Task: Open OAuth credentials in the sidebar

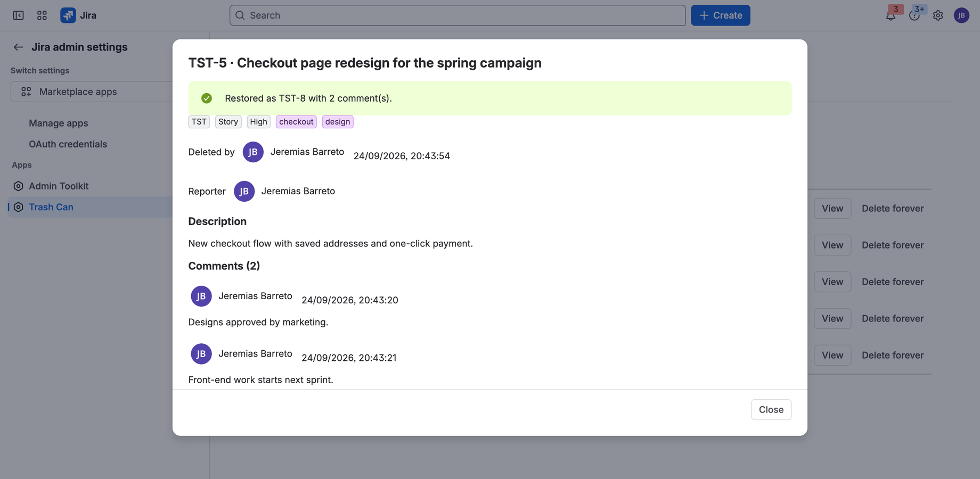Action: [68, 144]
